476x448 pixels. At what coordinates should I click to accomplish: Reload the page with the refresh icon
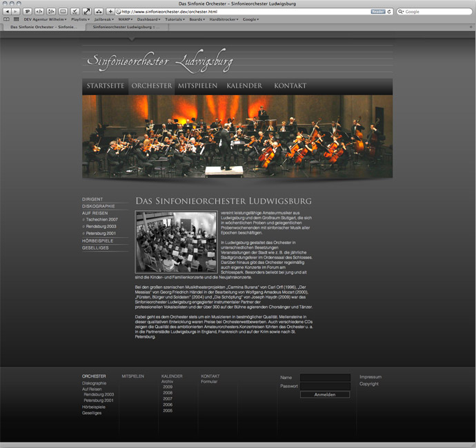[389, 12]
